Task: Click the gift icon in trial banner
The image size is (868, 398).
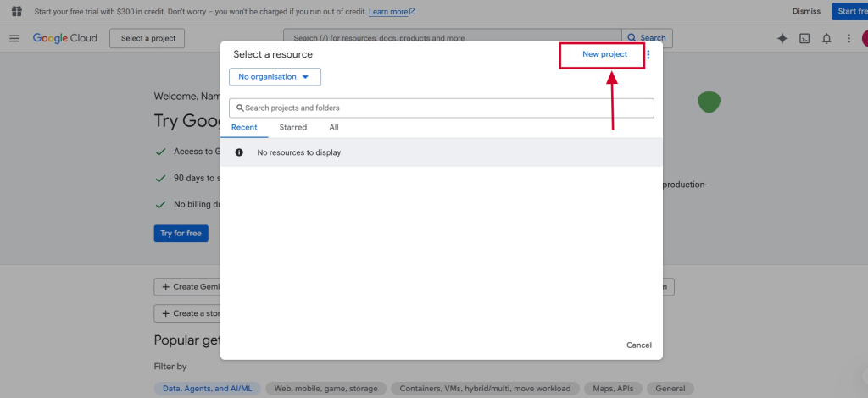Action: [x=17, y=11]
